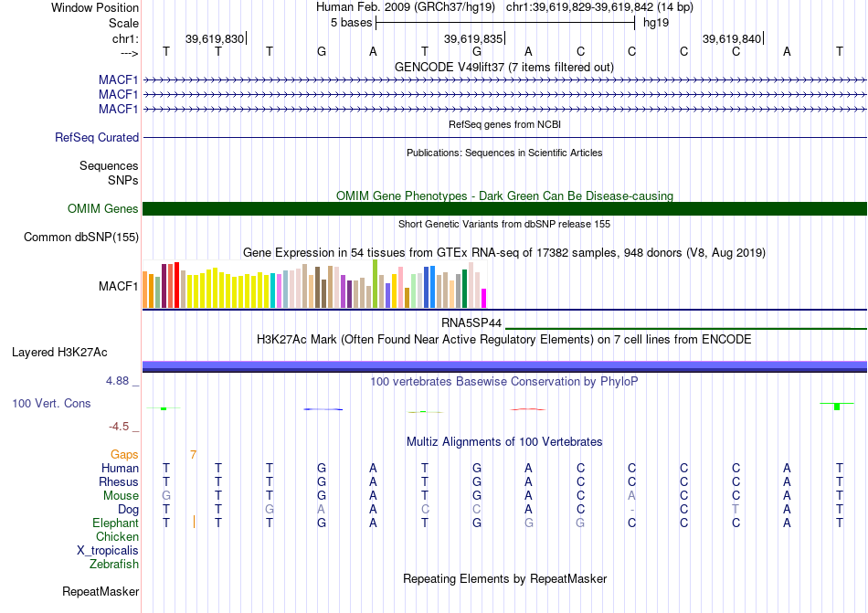Select the Elephant alignment row label
The width and height of the screenshot is (868, 613).
point(116,523)
